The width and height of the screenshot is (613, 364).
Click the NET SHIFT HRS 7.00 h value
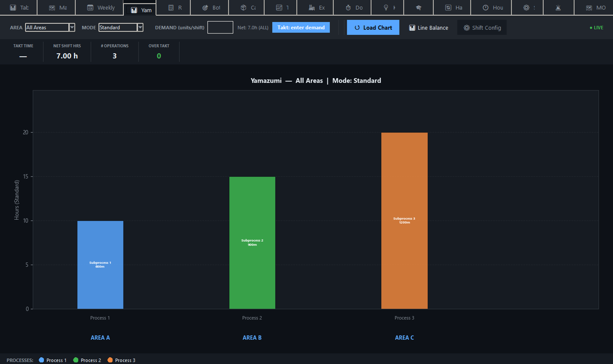point(67,56)
